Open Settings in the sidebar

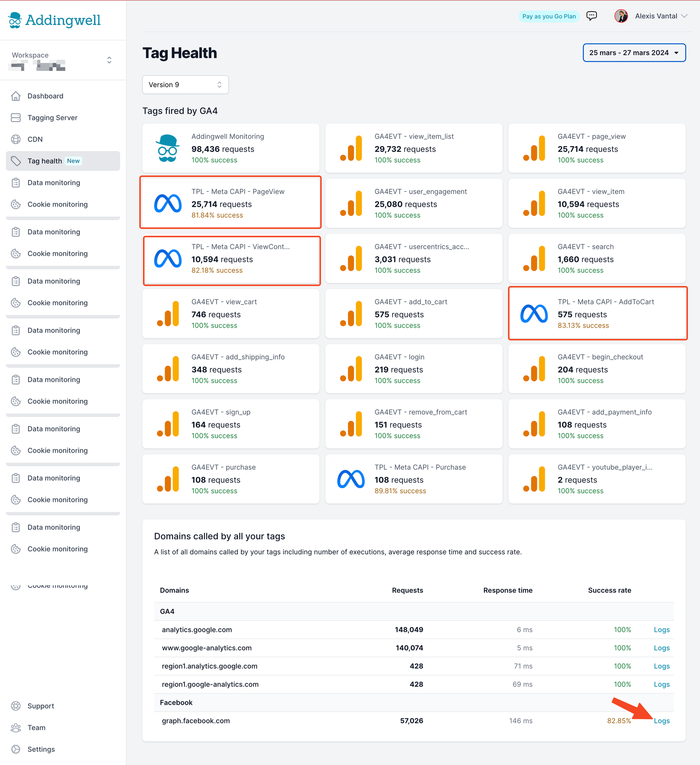[x=63, y=749]
